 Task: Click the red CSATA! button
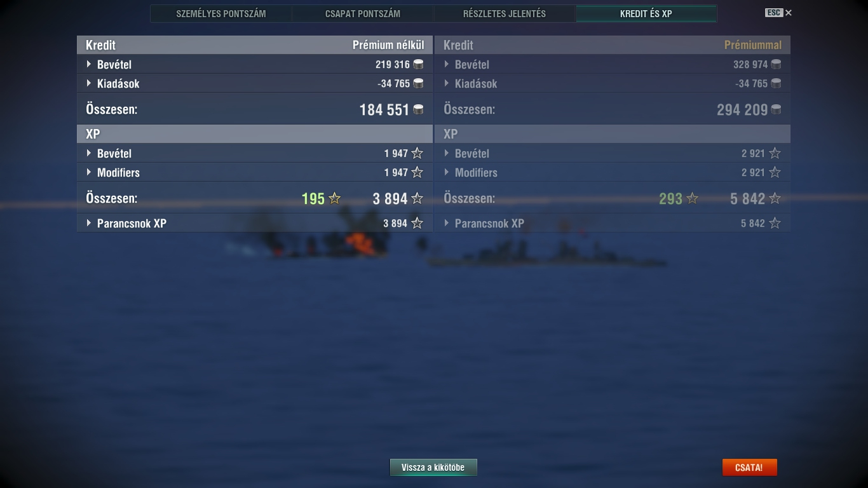[x=749, y=468]
